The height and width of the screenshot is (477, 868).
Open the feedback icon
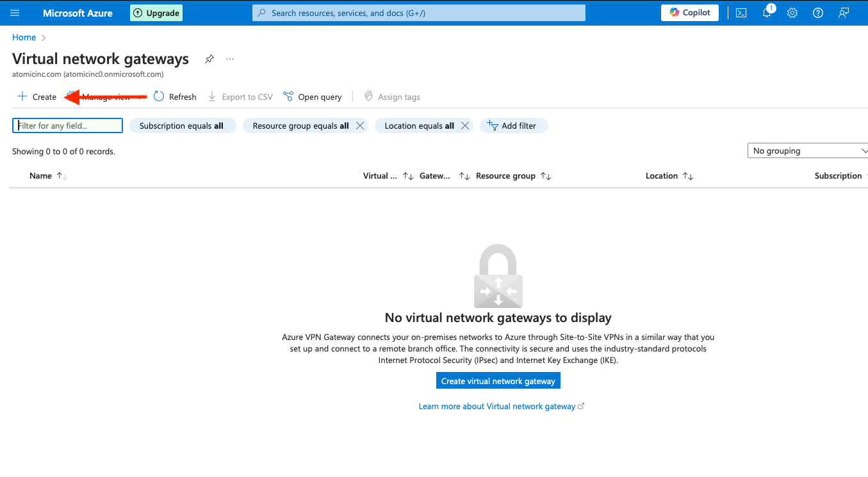click(844, 13)
